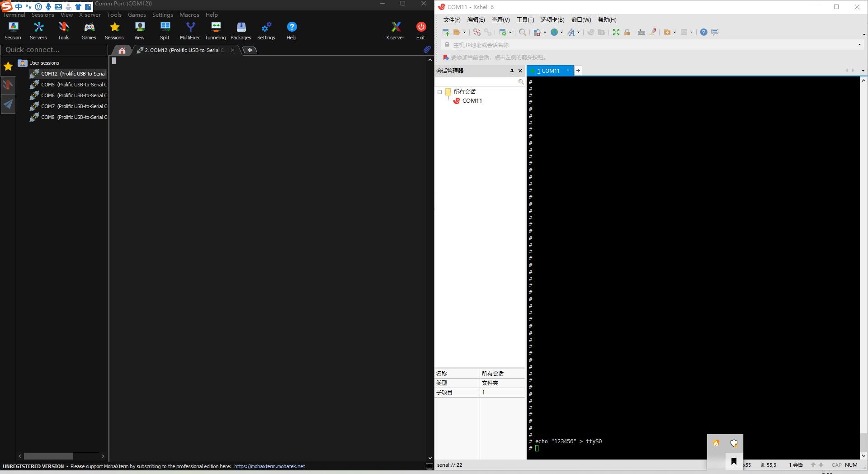Add a new session tab with plus button
Viewport: 868px width, 474px height.
[578, 71]
